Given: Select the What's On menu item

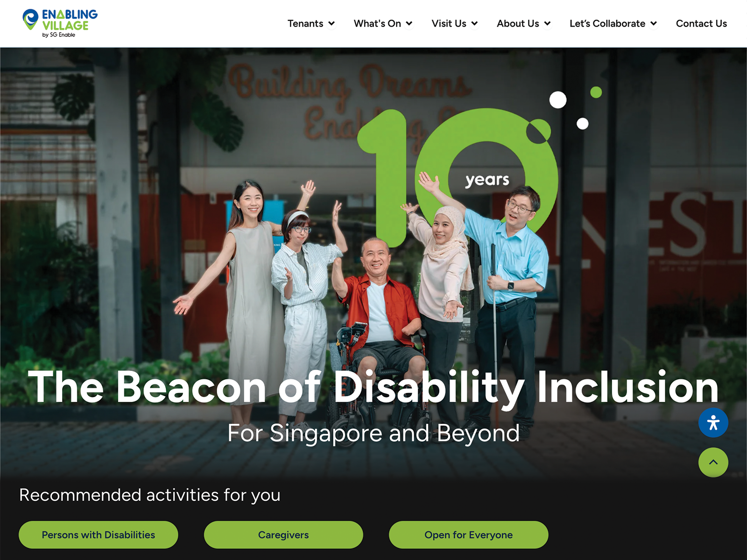Looking at the screenshot, I should pos(377,23).
